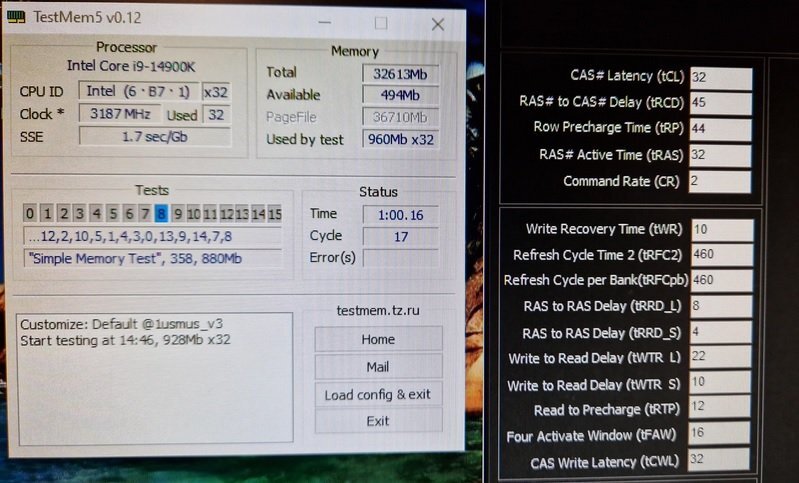799x483 pixels.
Task: Open the testmem.tz.ru link
Action: pyautogui.click(x=378, y=310)
